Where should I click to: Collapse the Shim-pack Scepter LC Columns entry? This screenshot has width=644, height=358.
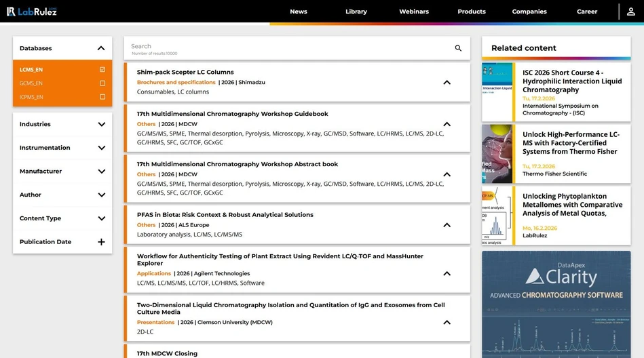[447, 83]
